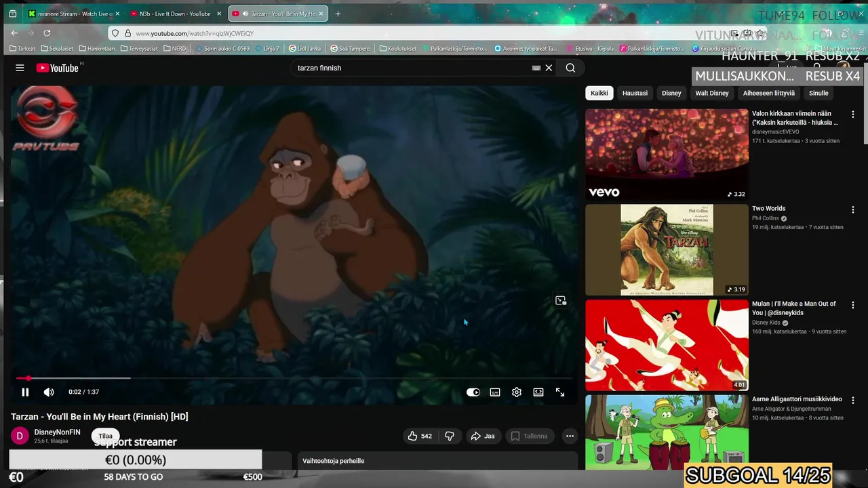Click the 'Vaihtoehtoja perheille' text
The width and height of the screenshot is (868, 488).
tap(333, 461)
